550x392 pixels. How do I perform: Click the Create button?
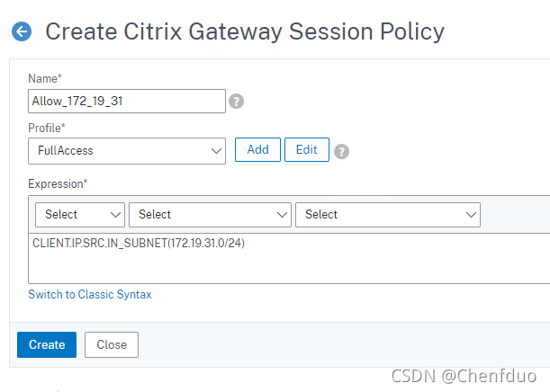coord(47,344)
